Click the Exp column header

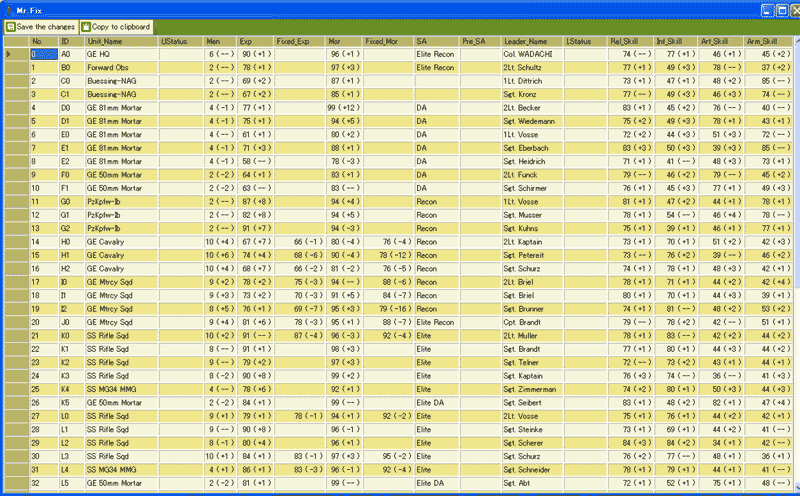(x=256, y=41)
